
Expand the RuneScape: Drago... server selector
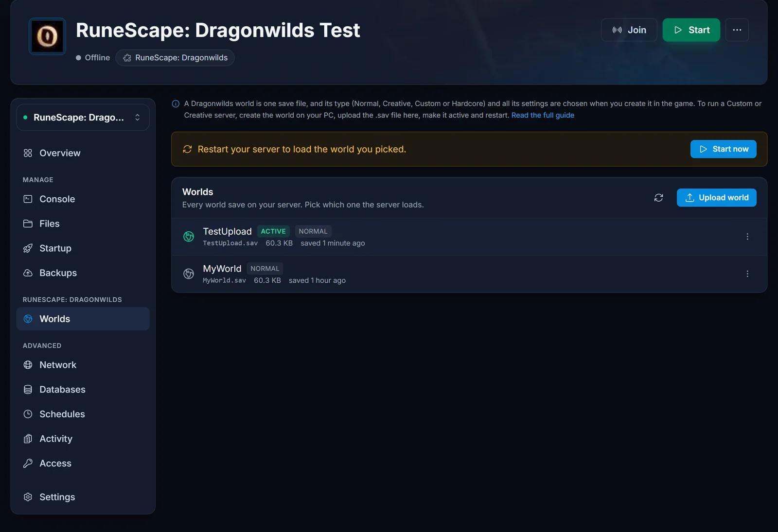click(x=83, y=118)
